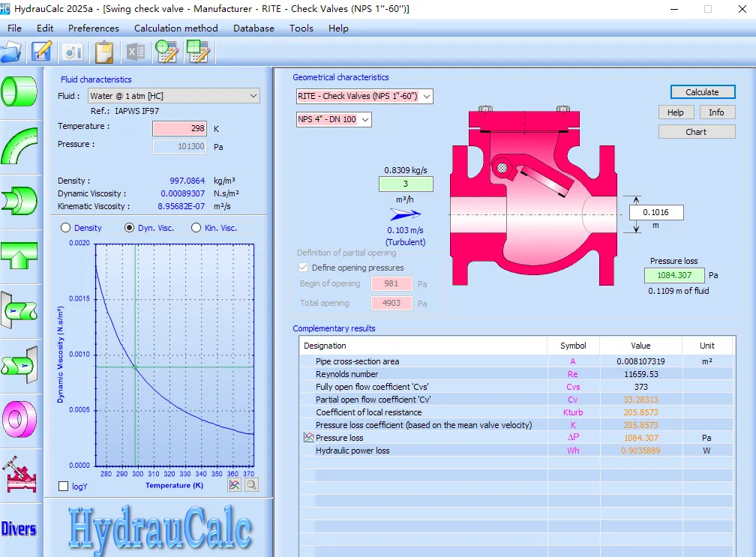Image resolution: width=756 pixels, height=557 pixels.
Task: Click the Value column header
Action: (x=640, y=346)
